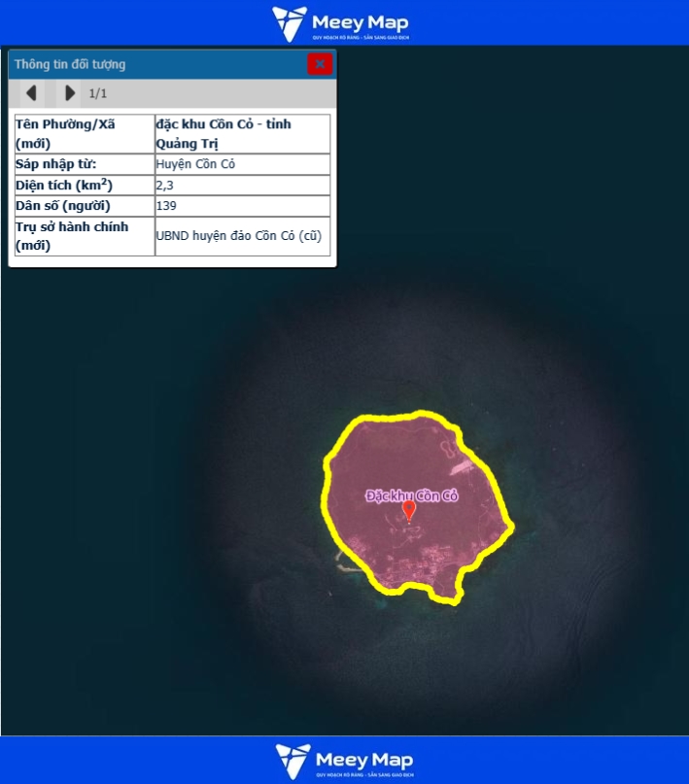689x784 pixels.
Task: Click the Meey Map logo in bottom footer
Action: click(x=344, y=761)
